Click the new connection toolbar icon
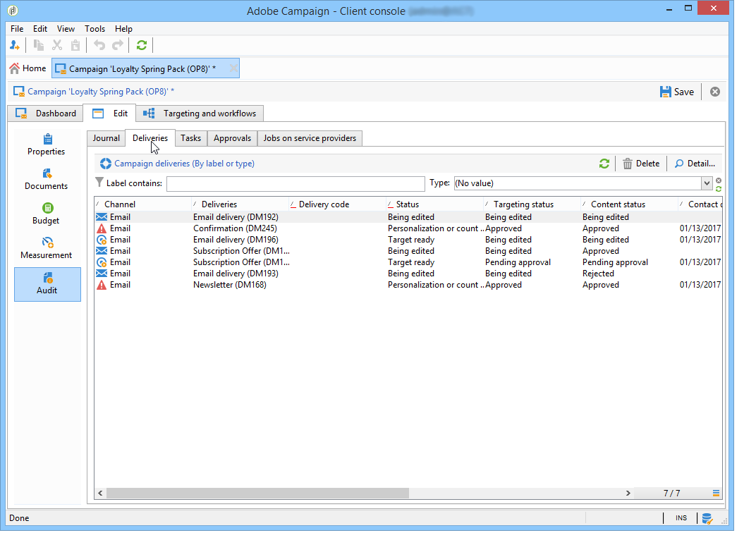Viewport: 756px width, 552px height. click(15, 45)
